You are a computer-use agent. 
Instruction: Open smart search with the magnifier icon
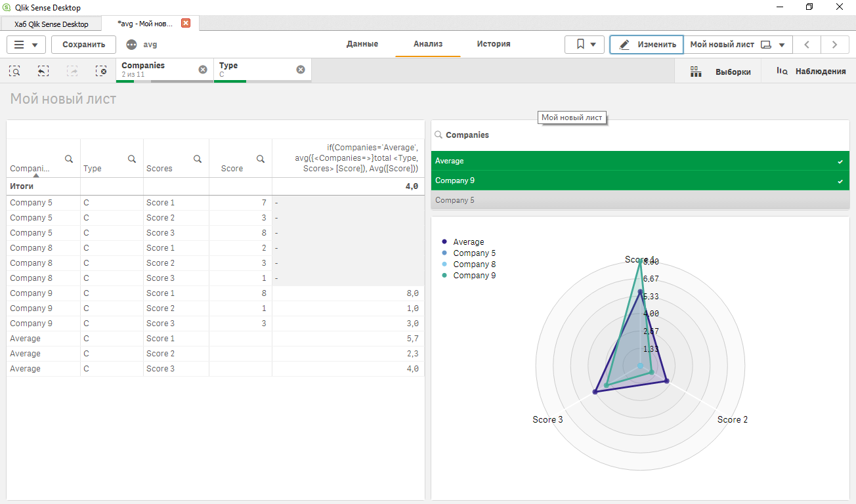point(14,71)
